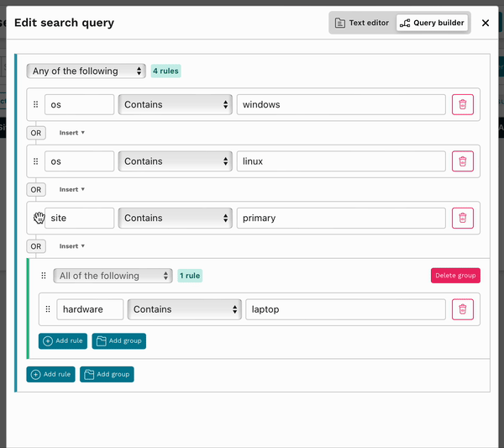Click the os field of windows rule
This screenshot has width=504, height=448.
(80, 104)
